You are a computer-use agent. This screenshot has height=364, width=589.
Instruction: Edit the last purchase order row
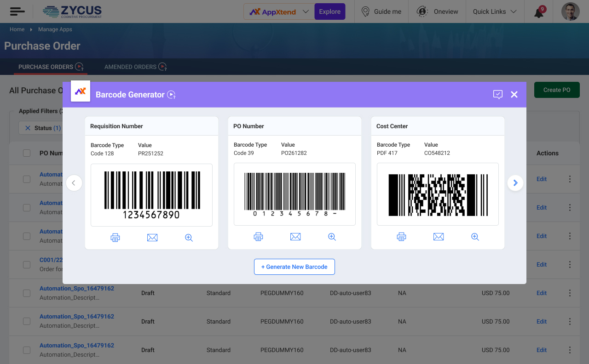pyautogui.click(x=542, y=350)
